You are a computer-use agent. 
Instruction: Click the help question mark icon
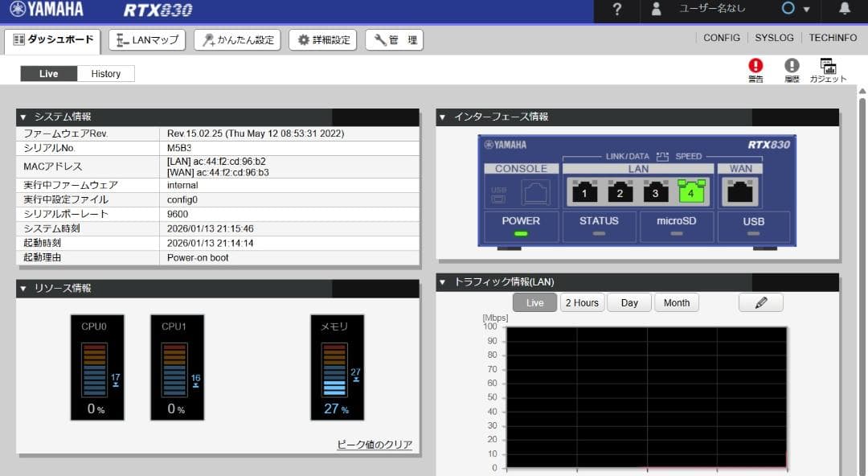point(616,11)
